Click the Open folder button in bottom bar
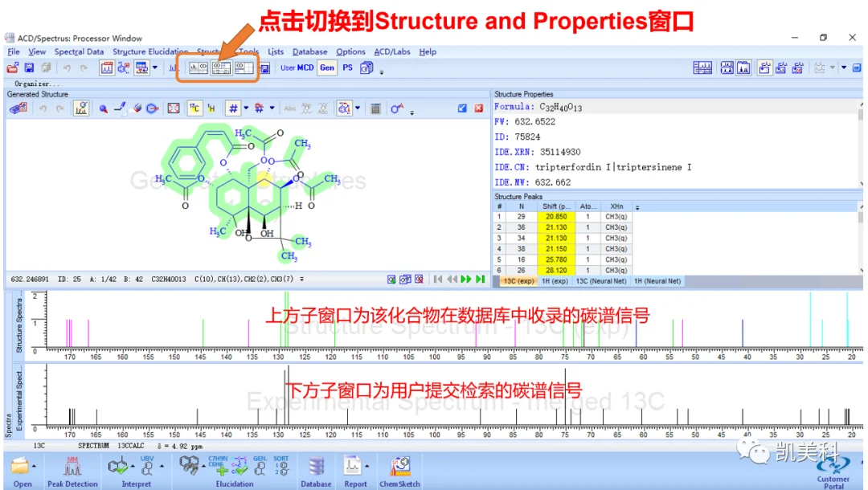The image size is (868, 490). coord(21,472)
